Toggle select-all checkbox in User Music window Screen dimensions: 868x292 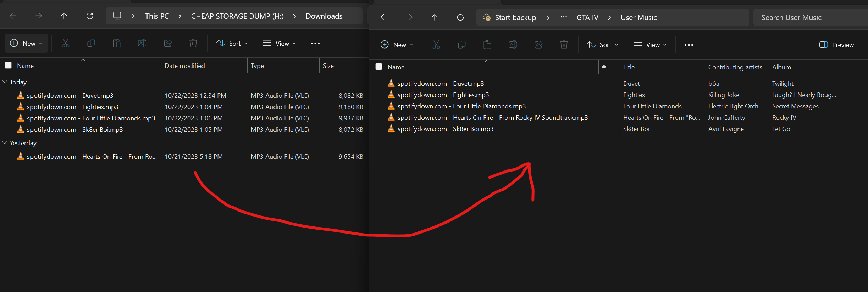coord(379,67)
